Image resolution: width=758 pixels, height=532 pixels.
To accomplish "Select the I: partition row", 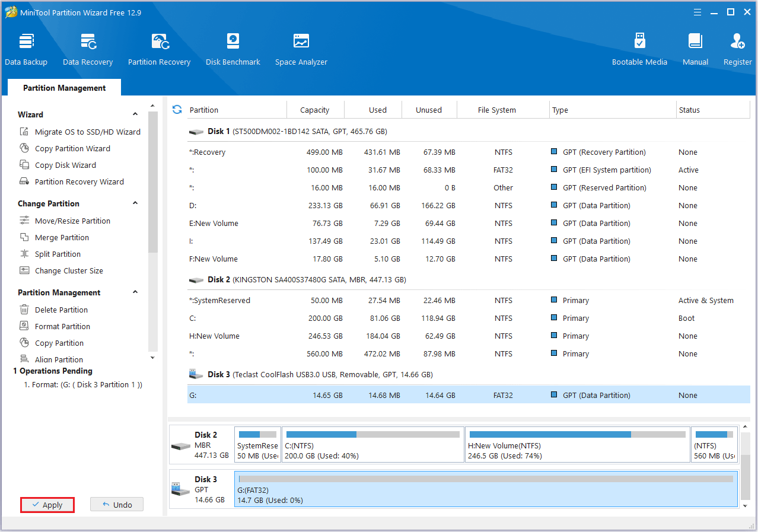I will point(469,241).
